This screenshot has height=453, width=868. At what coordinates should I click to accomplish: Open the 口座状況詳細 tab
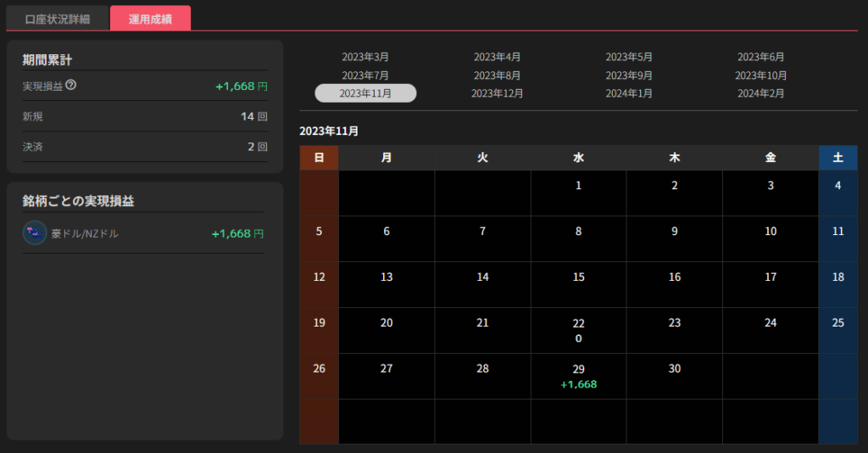pos(58,19)
